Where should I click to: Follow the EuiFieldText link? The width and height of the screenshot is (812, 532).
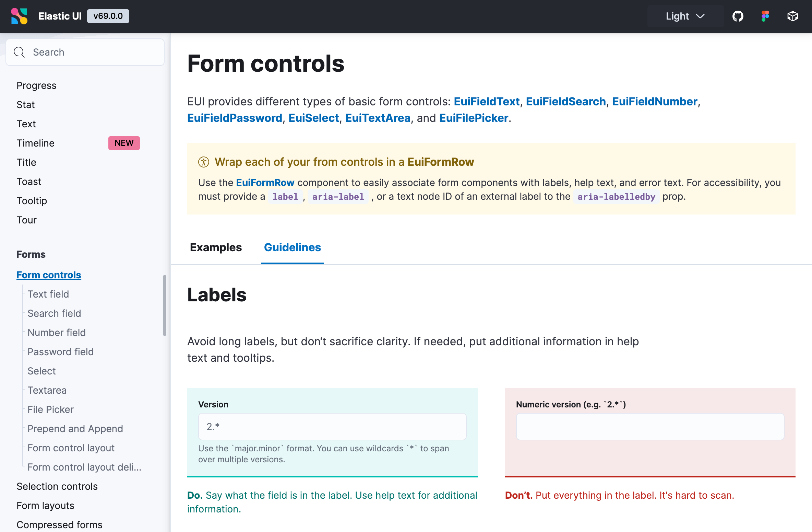pyautogui.click(x=487, y=102)
